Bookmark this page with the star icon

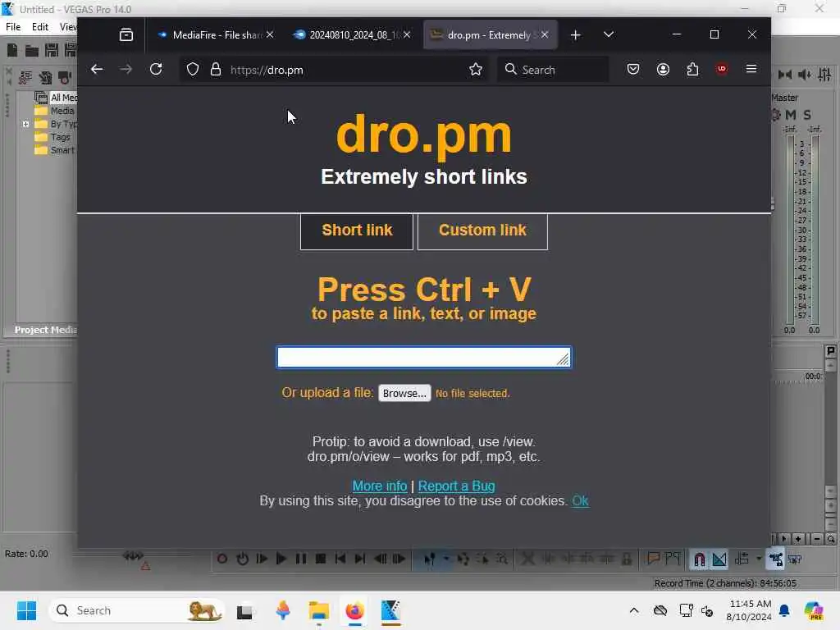pos(475,70)
